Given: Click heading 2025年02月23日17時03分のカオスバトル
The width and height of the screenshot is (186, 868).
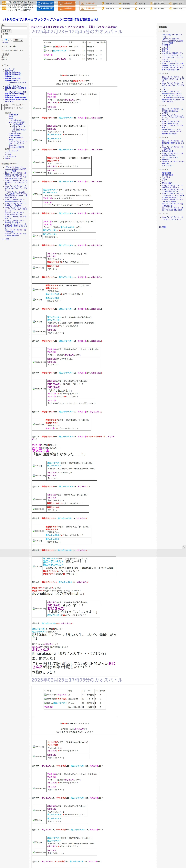Looking at the screenshot, I should pos(77,680).
